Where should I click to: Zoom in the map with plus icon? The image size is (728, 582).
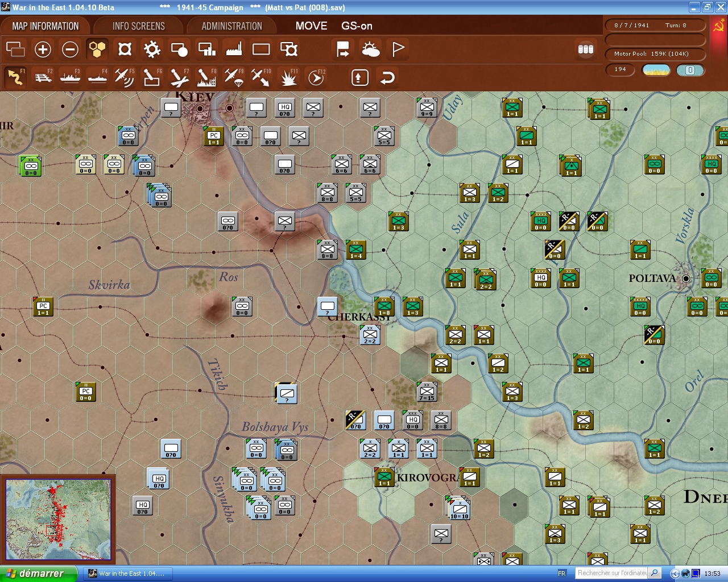(43, 49)
